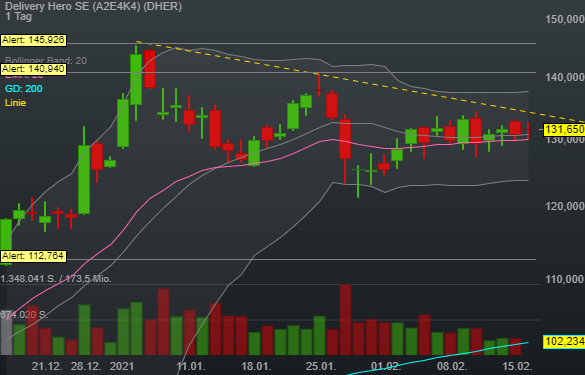
Task: Select the 25.01. date on the time axis
Action: point(321,366)
